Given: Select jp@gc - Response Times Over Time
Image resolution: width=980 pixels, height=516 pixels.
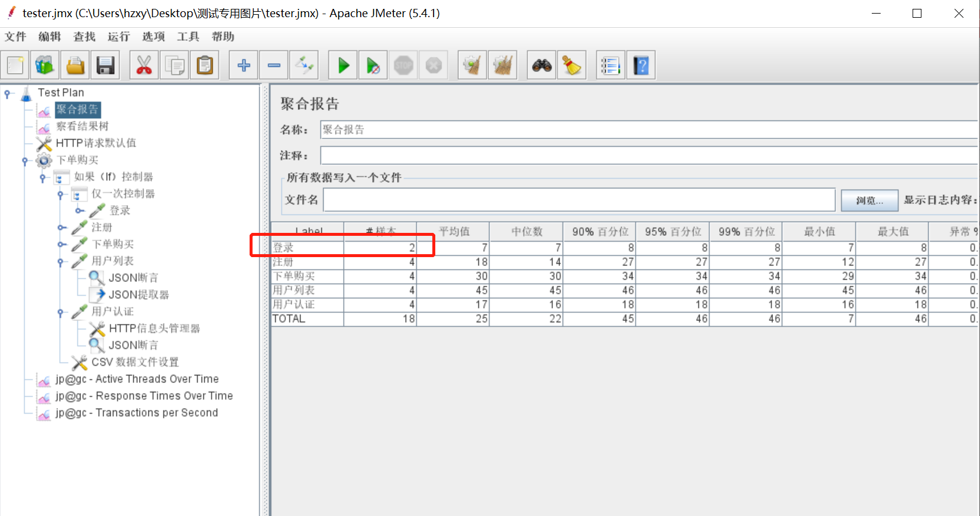Looking at the screenshot, I should [144, 396].
